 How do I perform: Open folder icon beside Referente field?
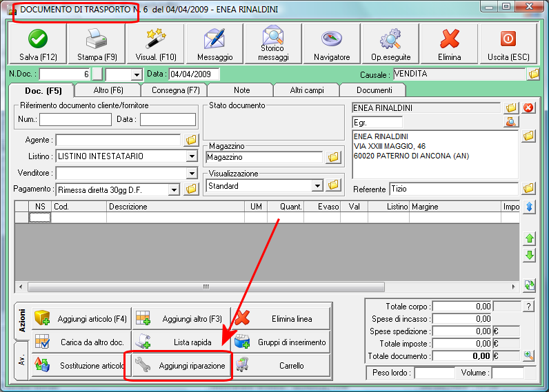(x=528, y=189)
